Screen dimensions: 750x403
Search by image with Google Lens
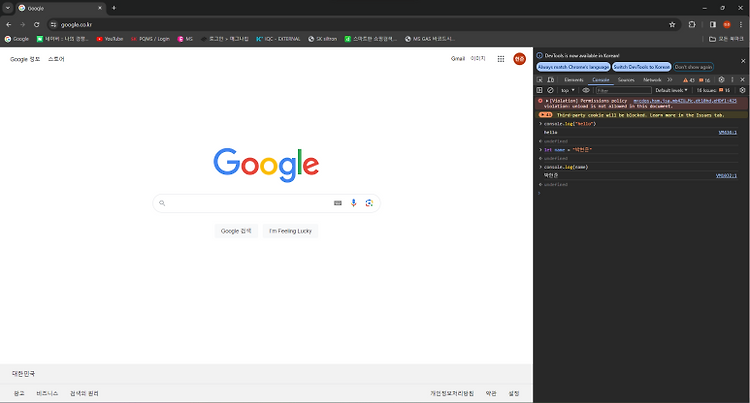coord(369,203)
